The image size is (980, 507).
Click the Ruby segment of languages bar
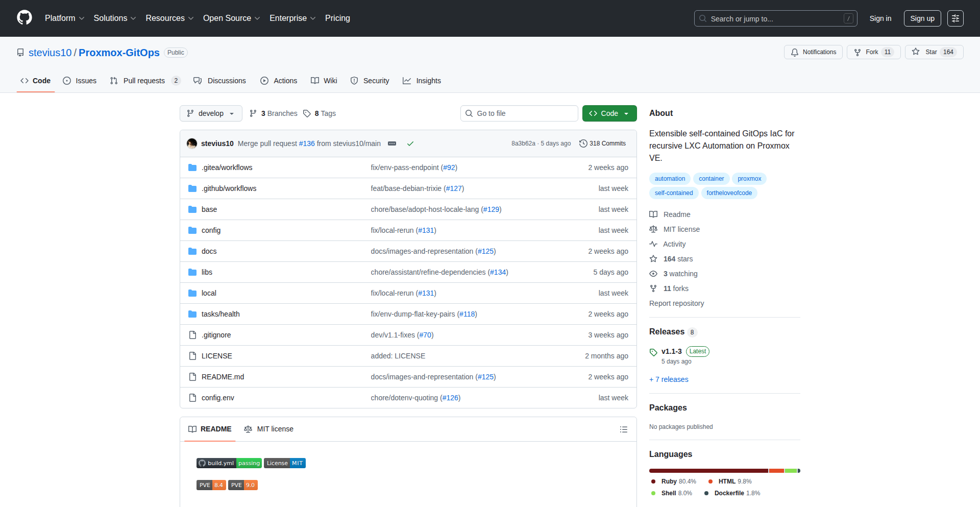point(708,471)
